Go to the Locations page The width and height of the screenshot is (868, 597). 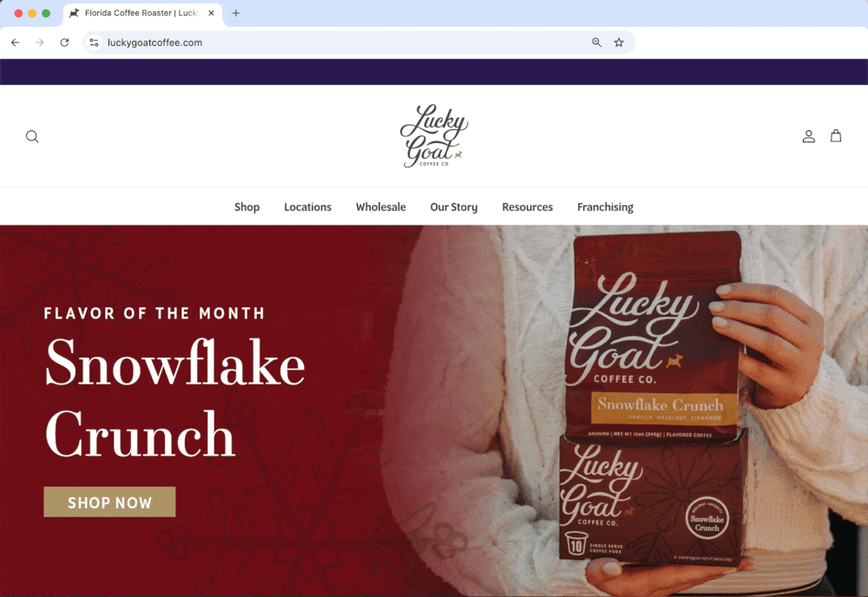(x=308, y=207)
